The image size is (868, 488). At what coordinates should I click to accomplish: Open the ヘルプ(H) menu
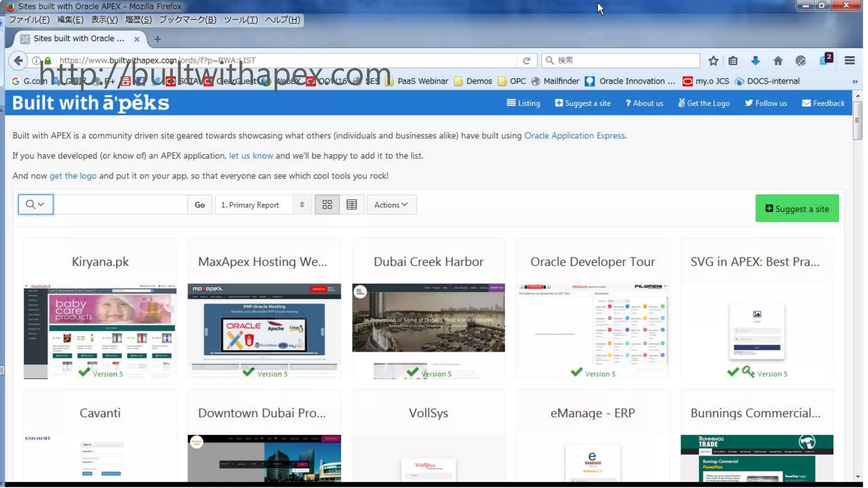[283, 19]
